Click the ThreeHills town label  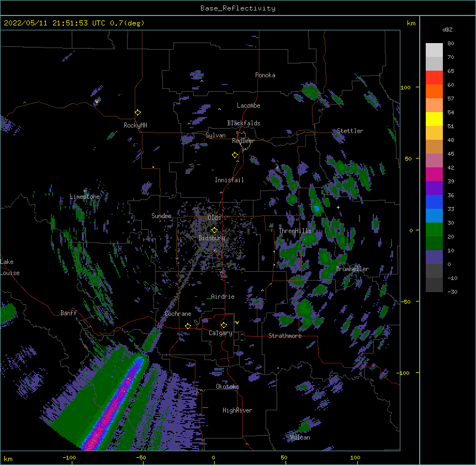click(x=295, y=231)
